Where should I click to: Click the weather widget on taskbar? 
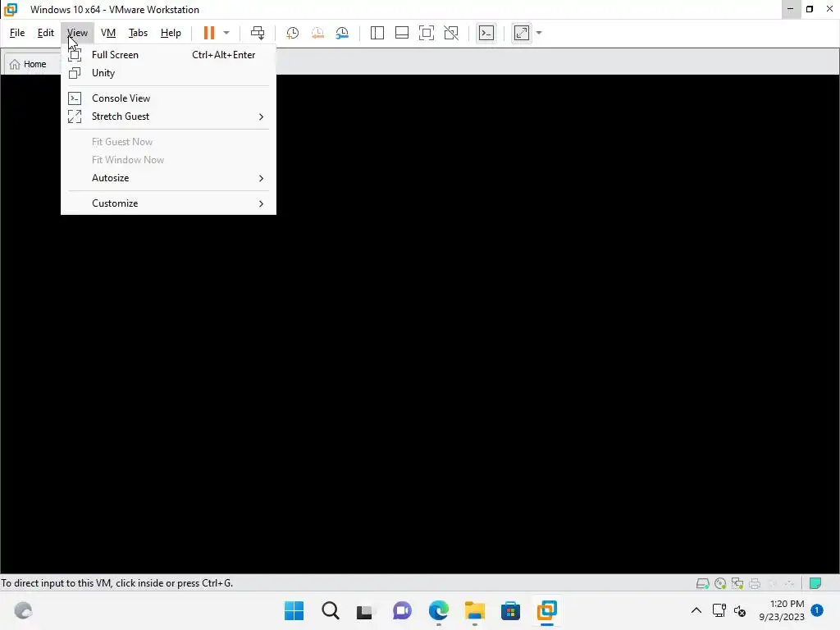coord(23,610)
